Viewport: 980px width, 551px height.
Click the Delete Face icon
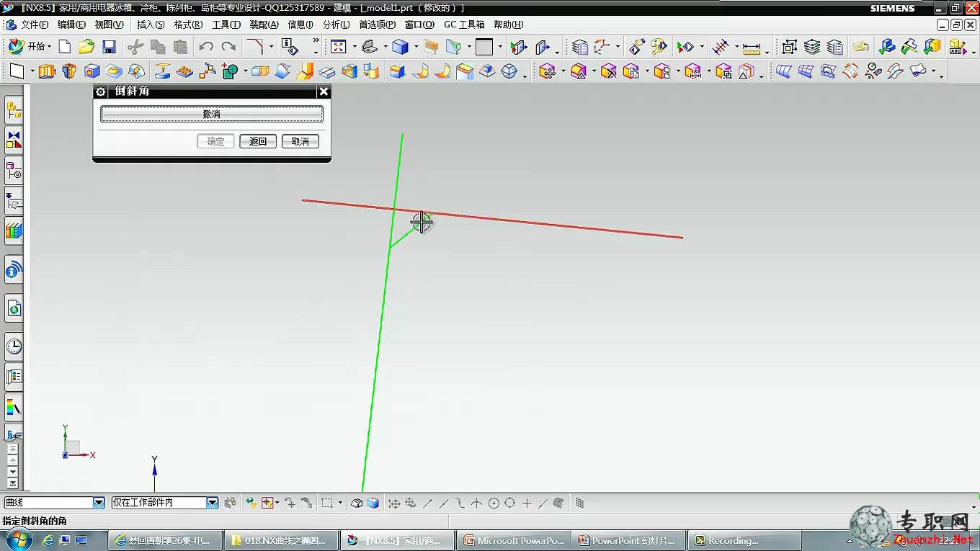tap(609, 71)
